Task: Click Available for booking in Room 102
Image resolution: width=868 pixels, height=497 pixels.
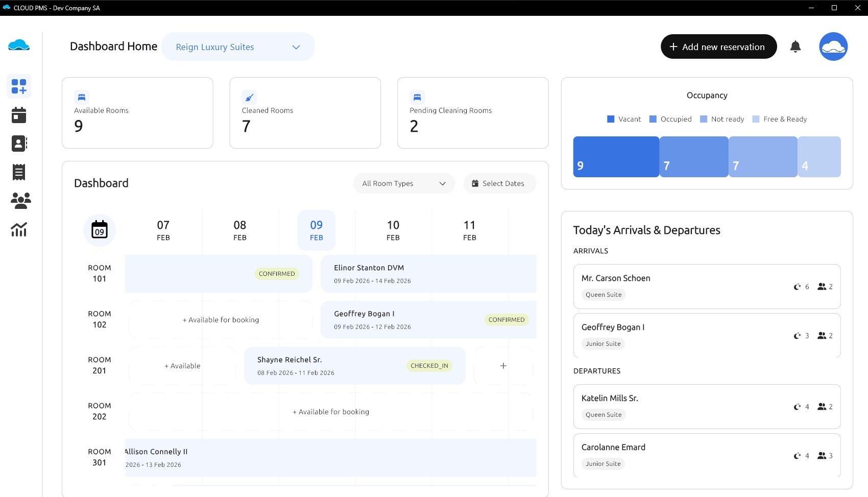Action: (x=221, y=320)
